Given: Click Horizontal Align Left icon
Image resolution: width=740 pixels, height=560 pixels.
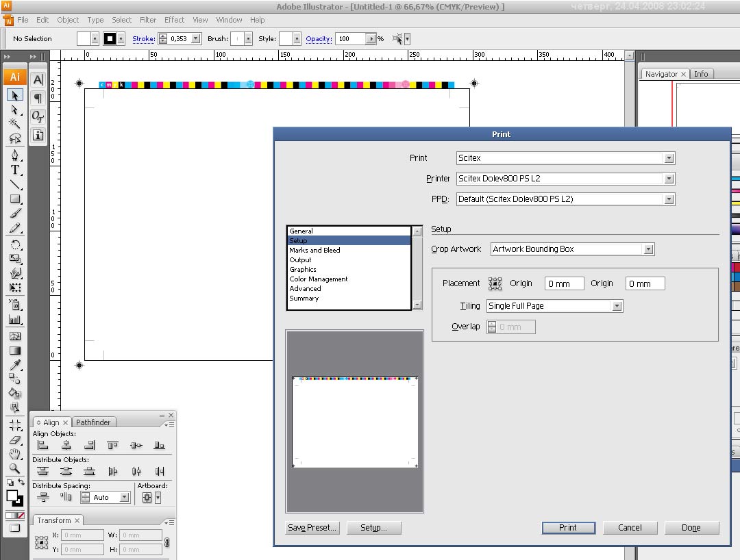Looking at the screenshot, I should [43, 445].
